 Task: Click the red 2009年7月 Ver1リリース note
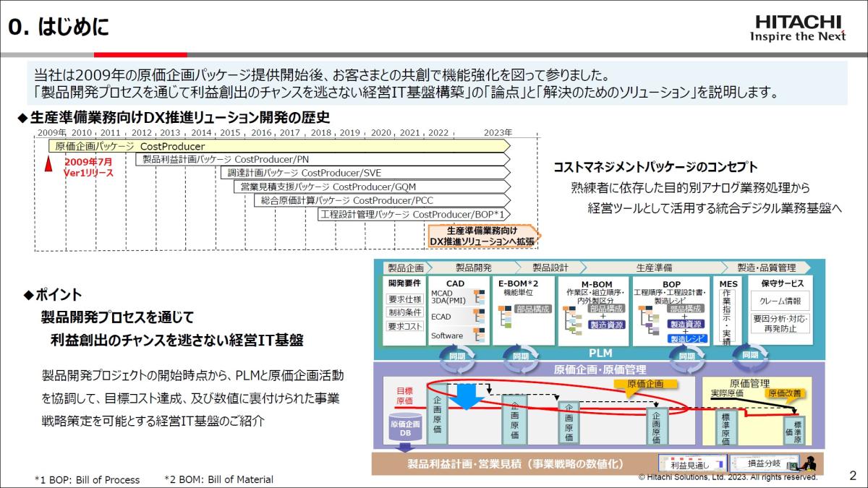[89, 168]
